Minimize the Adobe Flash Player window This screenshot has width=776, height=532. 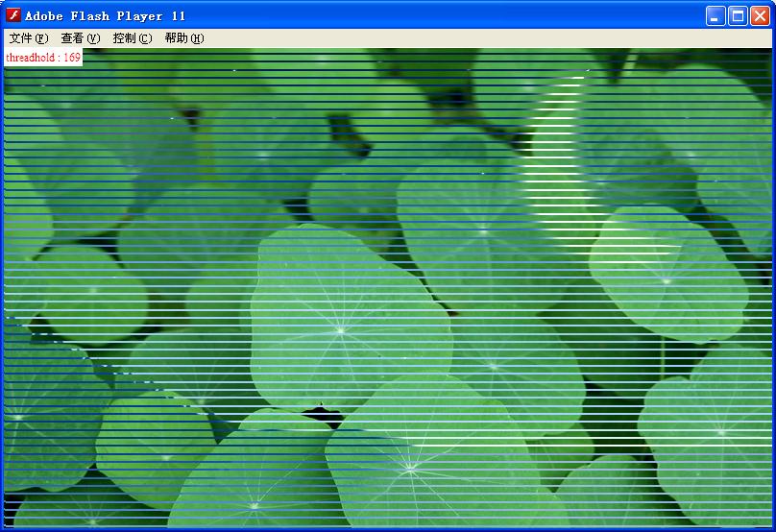tap(715, 15)
